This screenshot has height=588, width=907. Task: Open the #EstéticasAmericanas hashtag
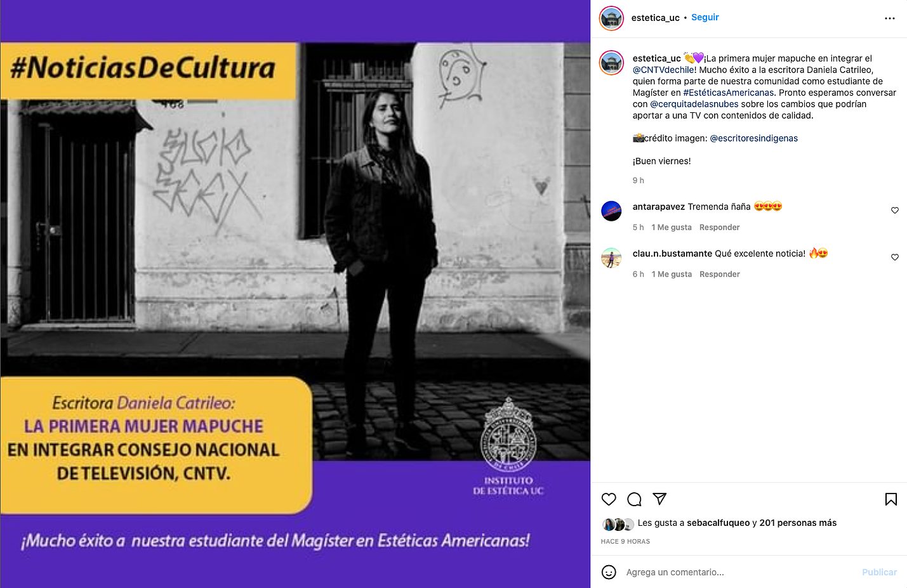729,93
